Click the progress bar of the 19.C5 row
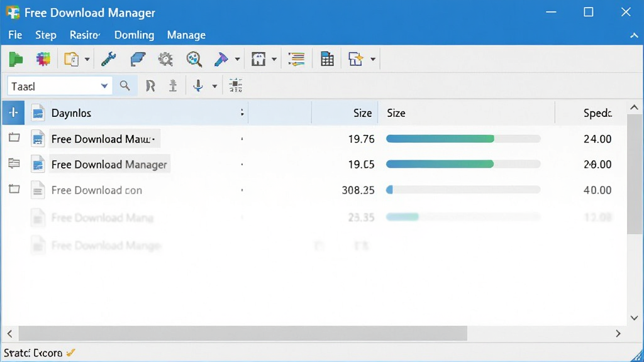This screenshot has width=644, height=362. click(464, 164)
